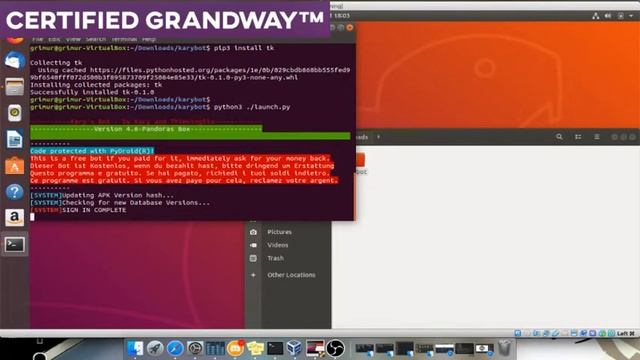Click the terminal cursor block at the prompt

click(x=32, y=217)
